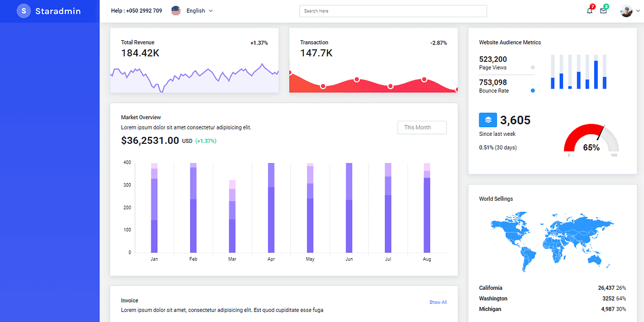Open the World Sellings panel

point(496,199)
